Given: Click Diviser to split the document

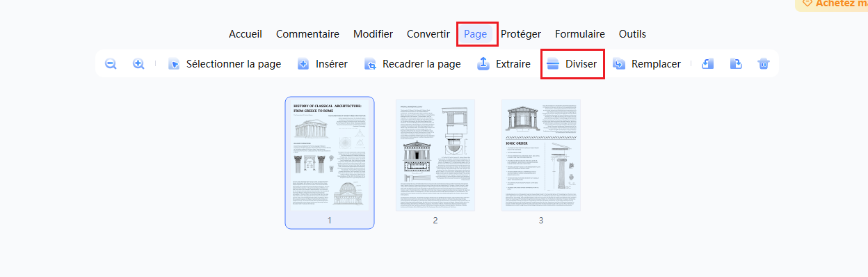Looking at the screenshot, I should [x=572, y=64].
